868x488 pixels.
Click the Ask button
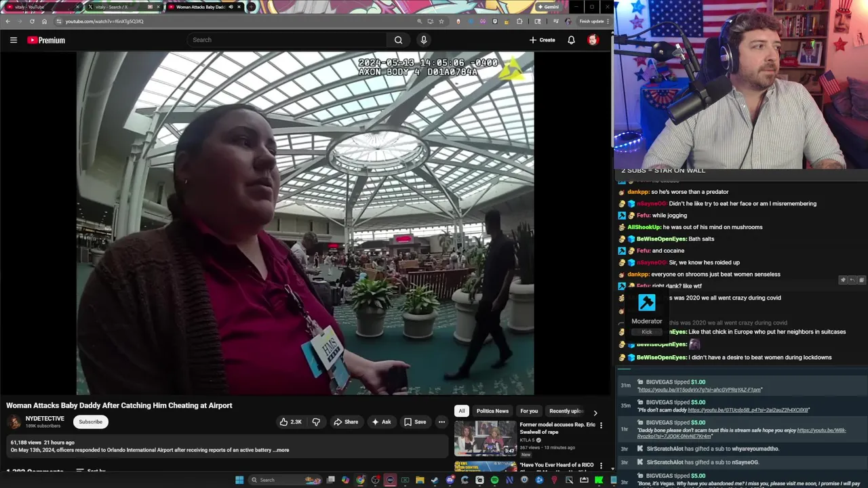point(381,422)
